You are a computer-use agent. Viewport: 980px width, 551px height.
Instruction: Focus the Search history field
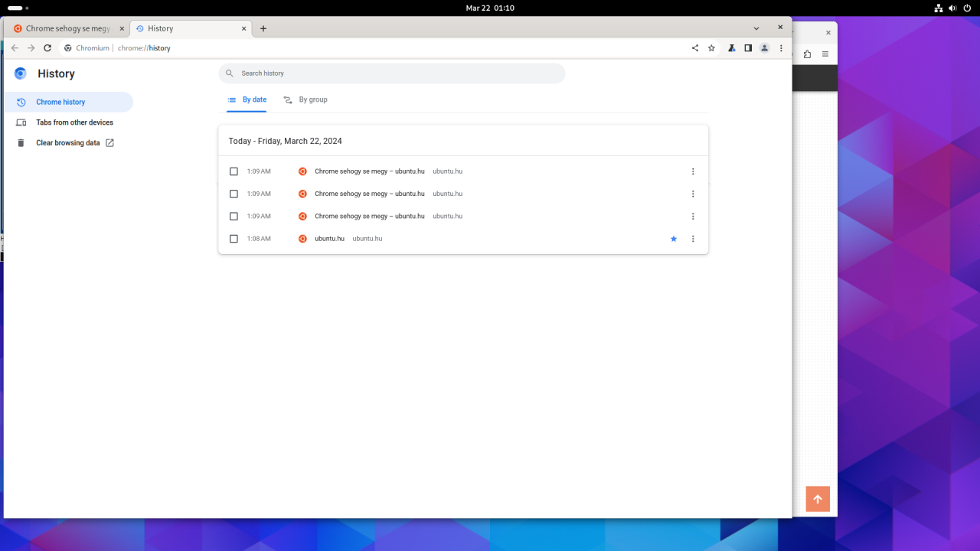point(392,73)
